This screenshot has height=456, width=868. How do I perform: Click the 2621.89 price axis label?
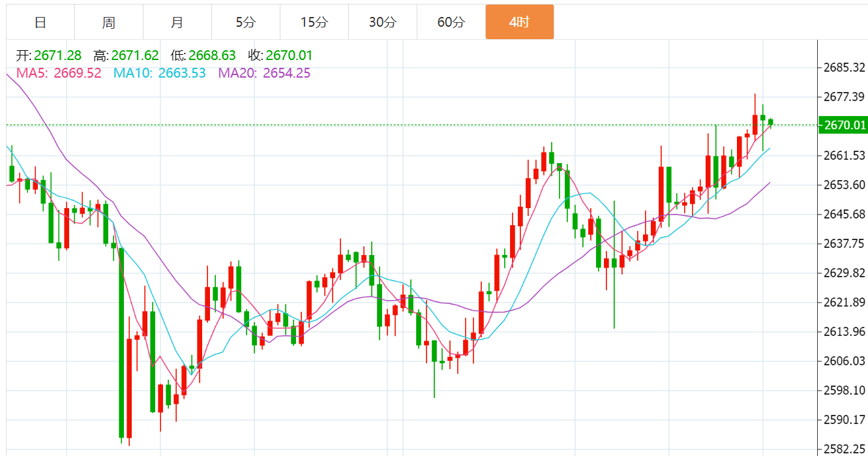(x=844, y=302)
